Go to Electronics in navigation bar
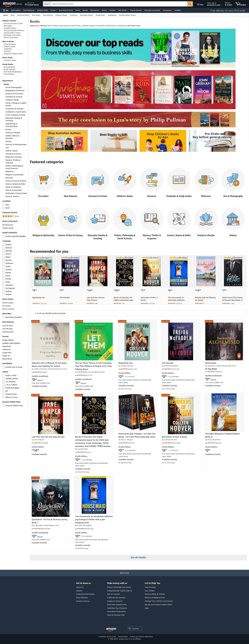The width and height of the screenshot is (249, 644). point(95,10)
